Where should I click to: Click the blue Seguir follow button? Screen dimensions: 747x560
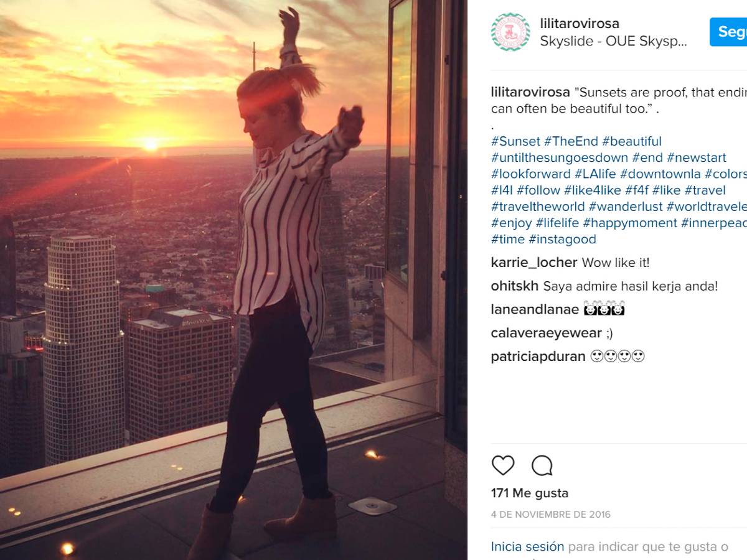pos(728,32)
